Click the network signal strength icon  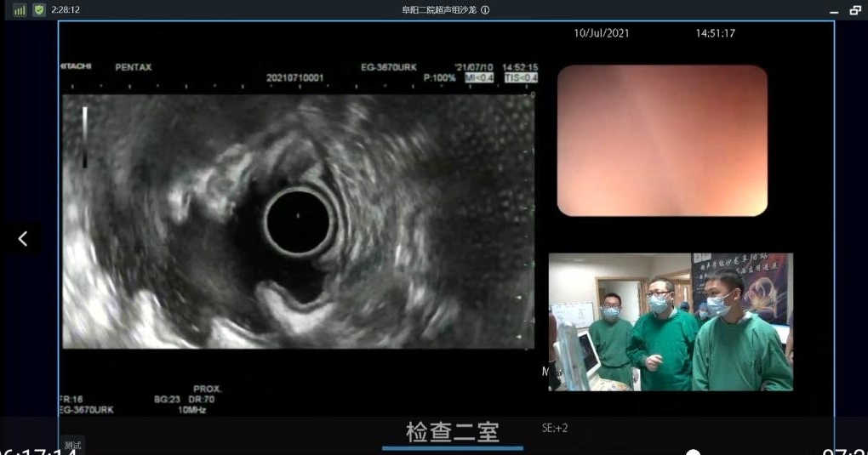tap(20, 10)
